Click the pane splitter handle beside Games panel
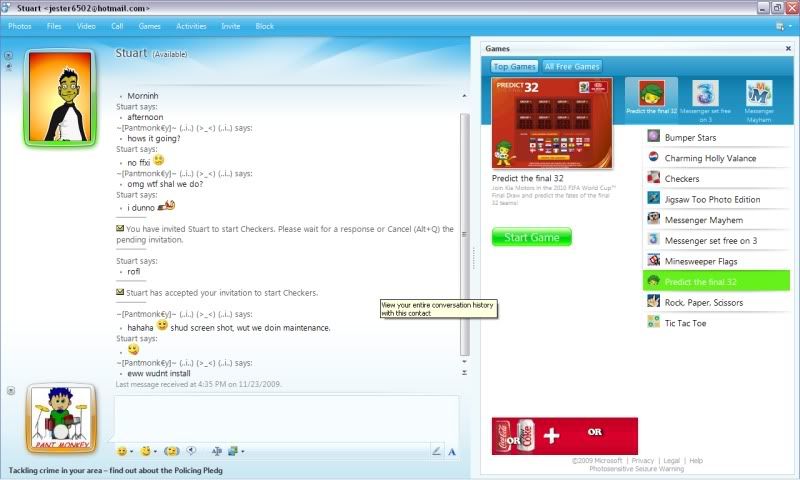This screenshot has width=800, height=480. click(474, 258)
